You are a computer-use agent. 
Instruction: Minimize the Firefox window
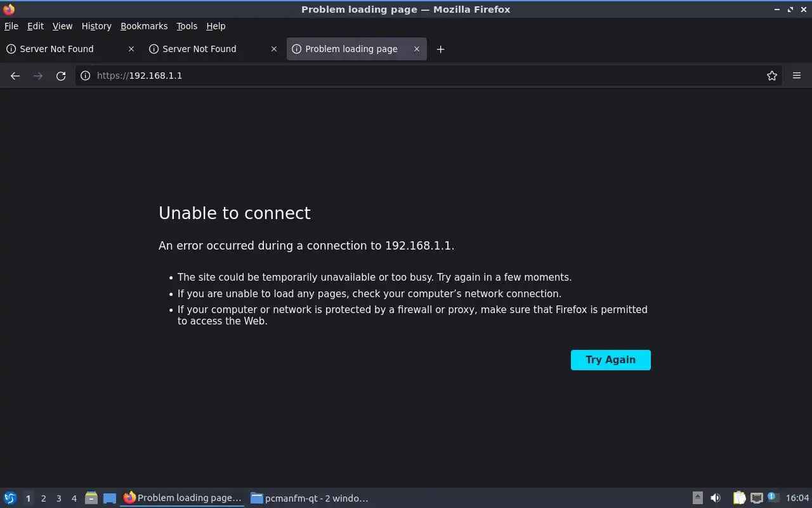pos(777,10)
